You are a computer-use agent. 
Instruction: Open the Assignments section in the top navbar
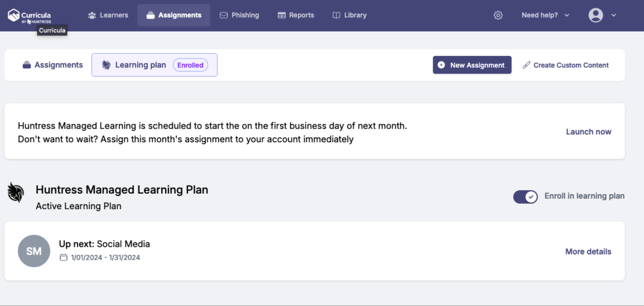click(x=174, y=15)
